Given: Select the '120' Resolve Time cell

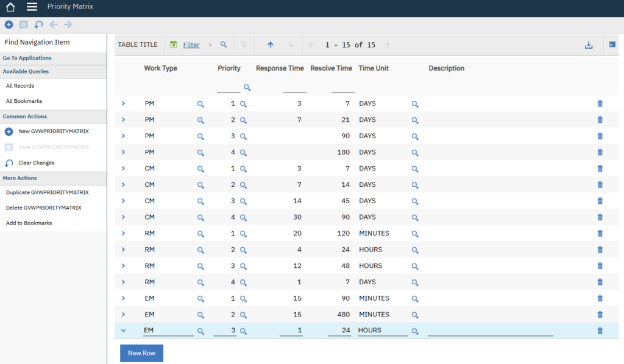Looking at the screenshot, I should (344, 233).
